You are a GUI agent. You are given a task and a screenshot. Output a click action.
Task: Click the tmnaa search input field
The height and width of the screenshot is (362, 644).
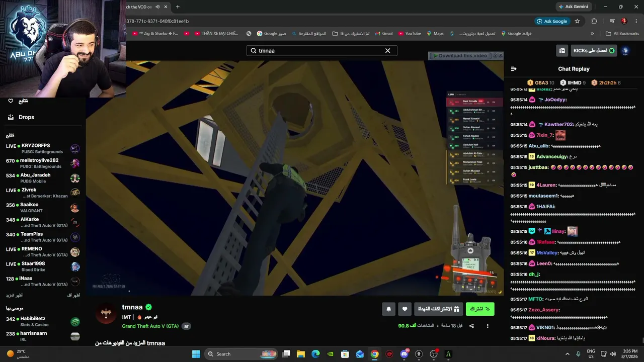coord(321,51)
